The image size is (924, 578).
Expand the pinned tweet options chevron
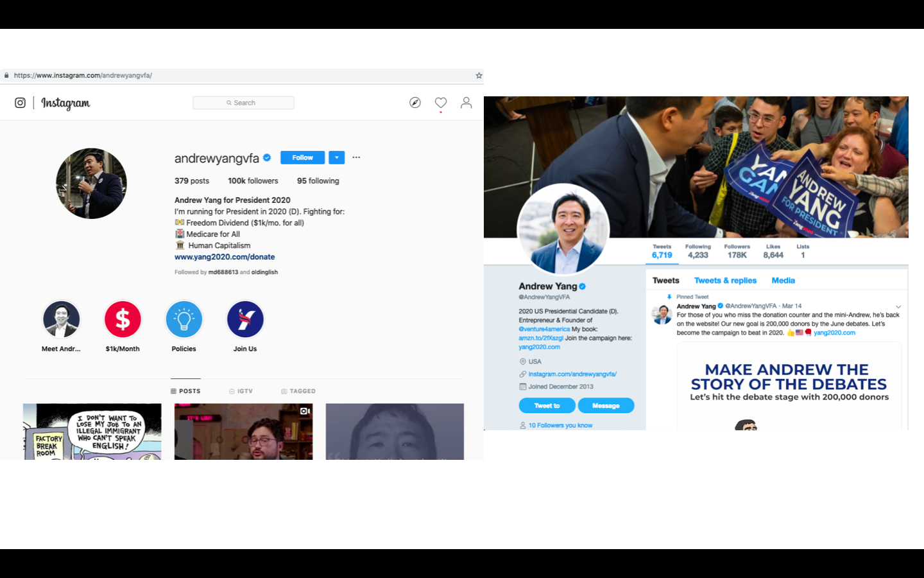pyautogui.click(x=898, y=306)
